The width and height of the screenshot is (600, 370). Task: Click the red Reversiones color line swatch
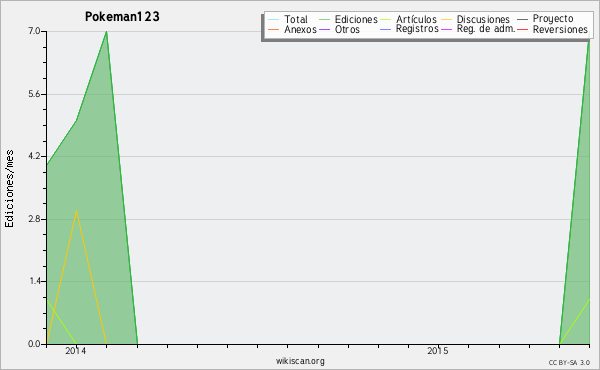pyautogui.click(x=523, y=29)
